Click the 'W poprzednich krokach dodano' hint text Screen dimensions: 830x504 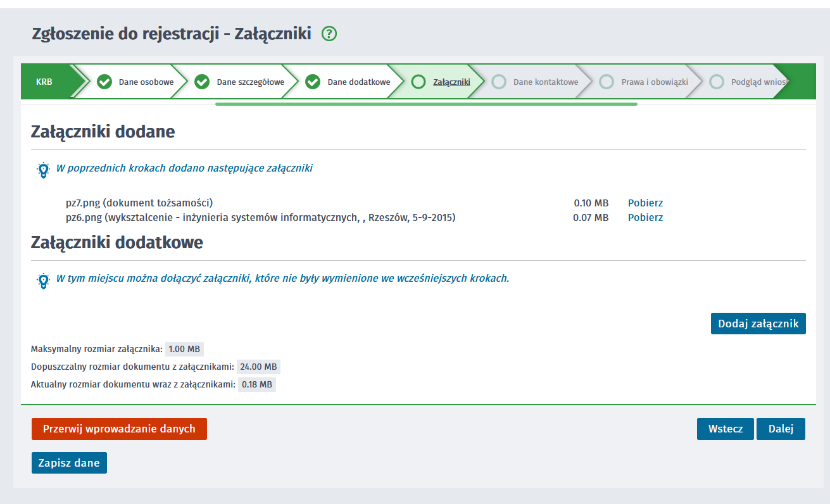click(x=184, y=168)
